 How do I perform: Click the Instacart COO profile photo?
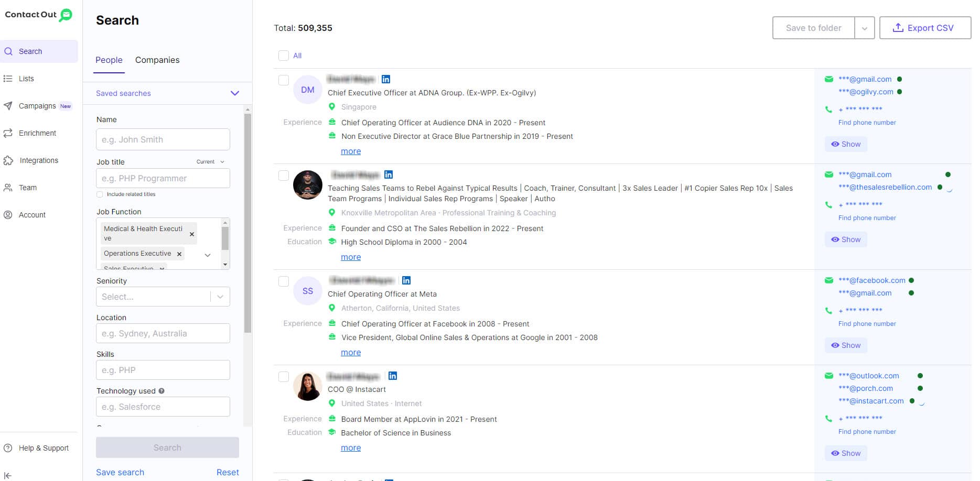(308, 386)
